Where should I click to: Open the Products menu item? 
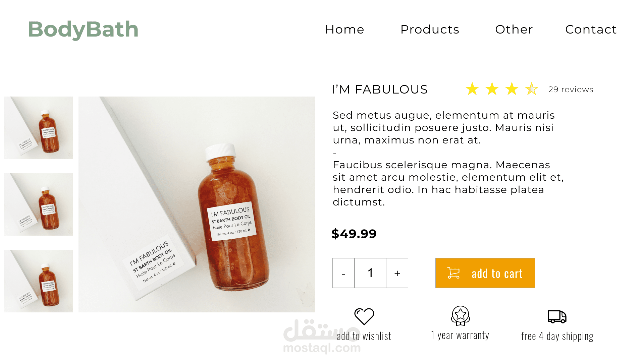pyautogui.click(x=430, y=29)
